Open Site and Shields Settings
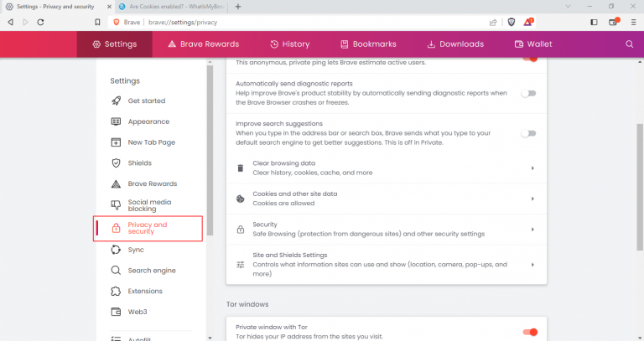 click(x=386, y=264)
